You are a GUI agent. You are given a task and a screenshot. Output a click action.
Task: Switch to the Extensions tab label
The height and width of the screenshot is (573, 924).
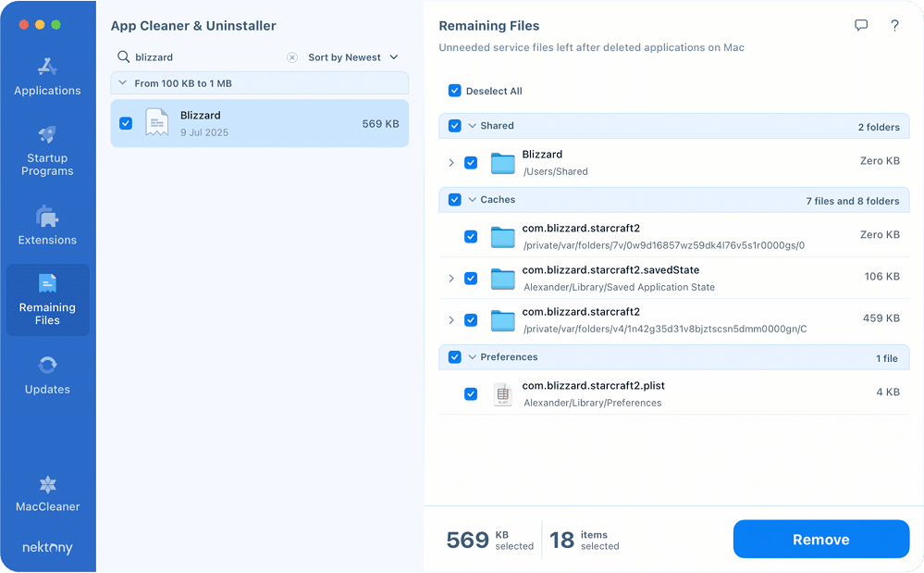click(47, 240)
